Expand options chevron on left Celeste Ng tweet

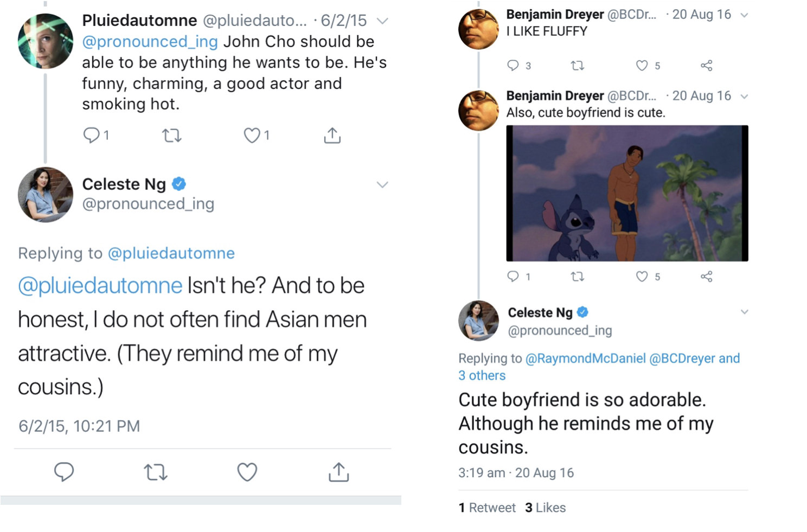tap(382, 185)
